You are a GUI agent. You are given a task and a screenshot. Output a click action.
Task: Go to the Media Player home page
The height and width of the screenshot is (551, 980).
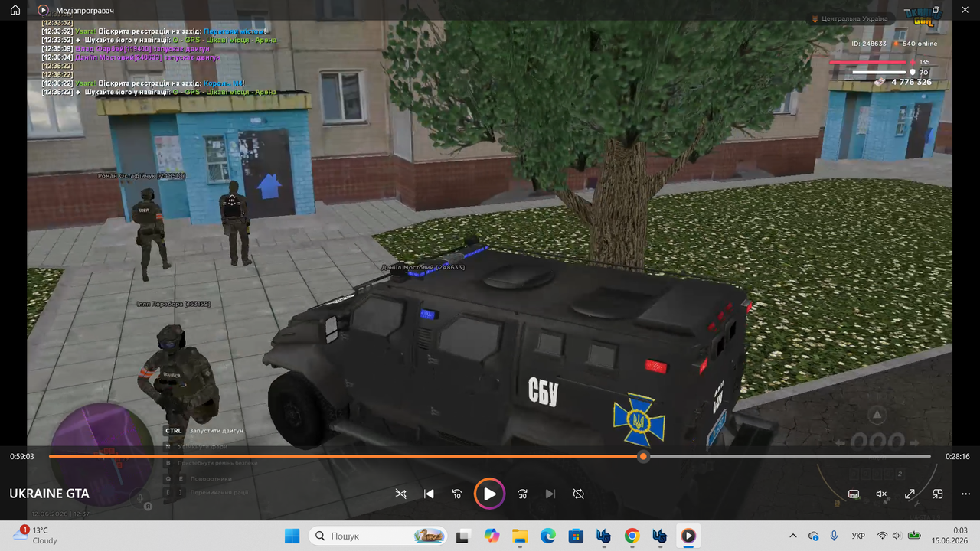click(15, 11)
